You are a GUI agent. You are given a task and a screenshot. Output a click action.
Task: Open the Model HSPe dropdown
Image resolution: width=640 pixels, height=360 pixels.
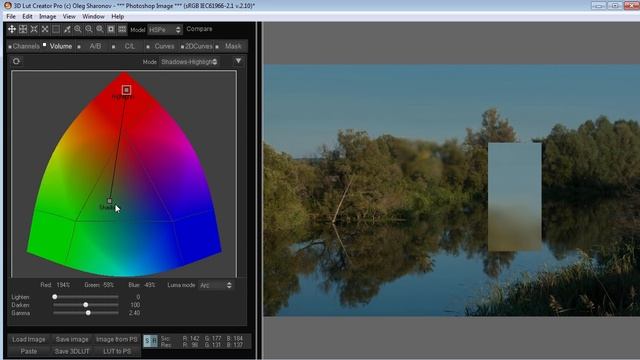click(164, 30)
